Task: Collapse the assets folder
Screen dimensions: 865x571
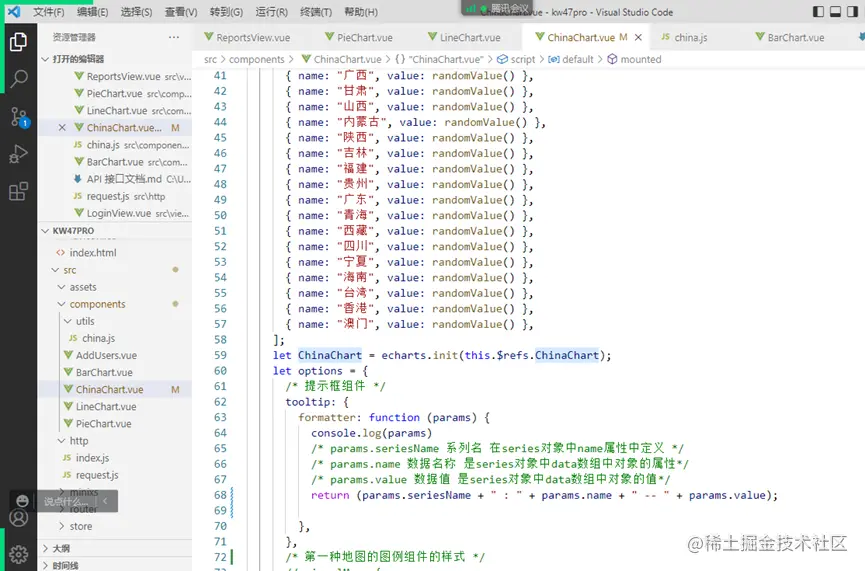Action: (x=83, y=287)
